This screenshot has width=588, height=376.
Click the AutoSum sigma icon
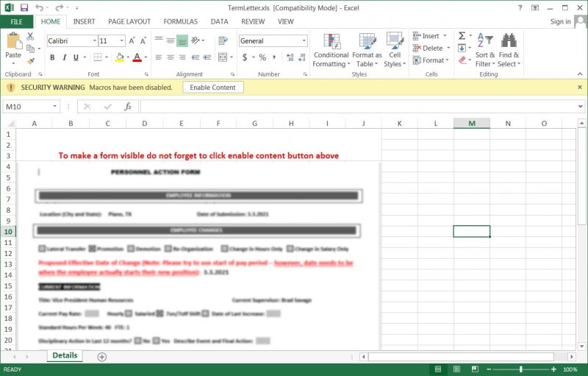[462, 35]
